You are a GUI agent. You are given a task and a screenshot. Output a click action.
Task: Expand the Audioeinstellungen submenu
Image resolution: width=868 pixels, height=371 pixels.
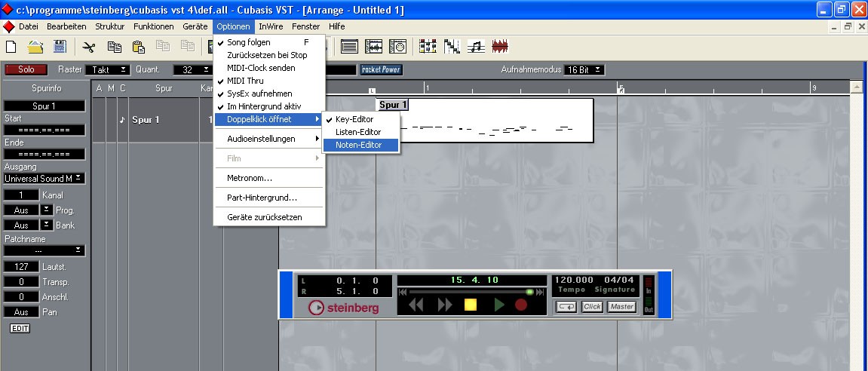pyautogui.click(x=269, y=139)
